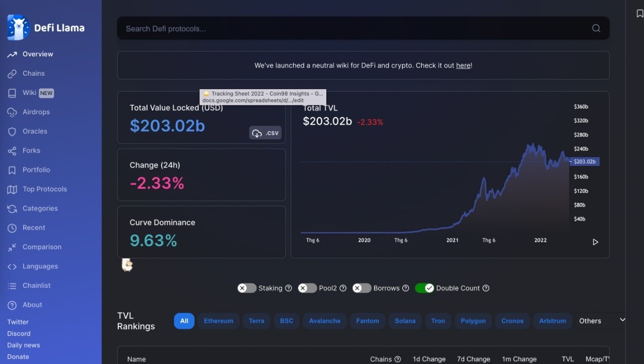Sort table by TVL column
This screenshot has height=364, width=644.
pos(568,359)
